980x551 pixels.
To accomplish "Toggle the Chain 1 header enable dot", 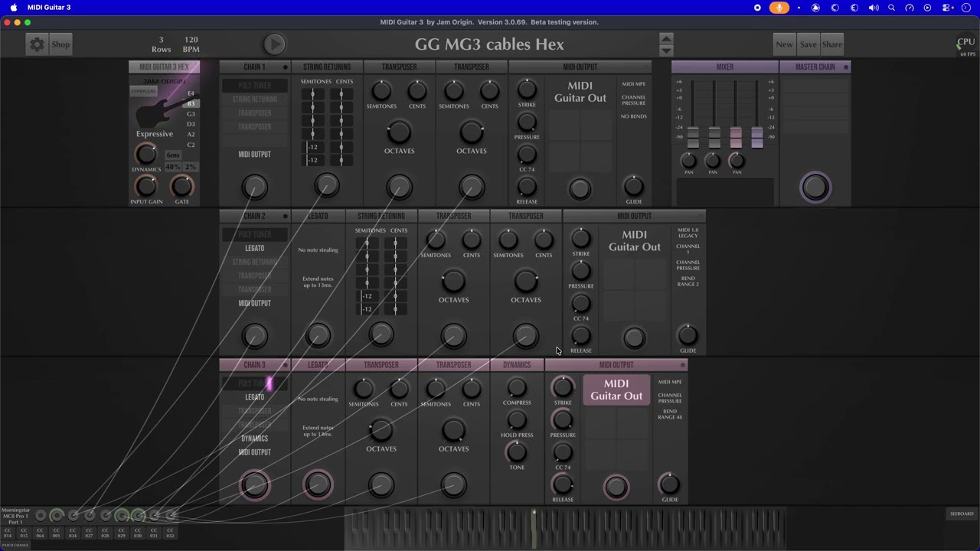I will [286, 67].
